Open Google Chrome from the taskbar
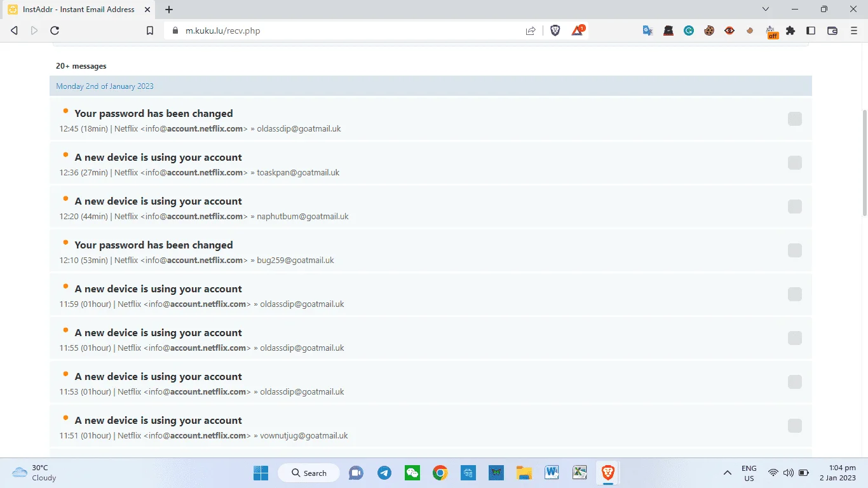 point(440,473)
